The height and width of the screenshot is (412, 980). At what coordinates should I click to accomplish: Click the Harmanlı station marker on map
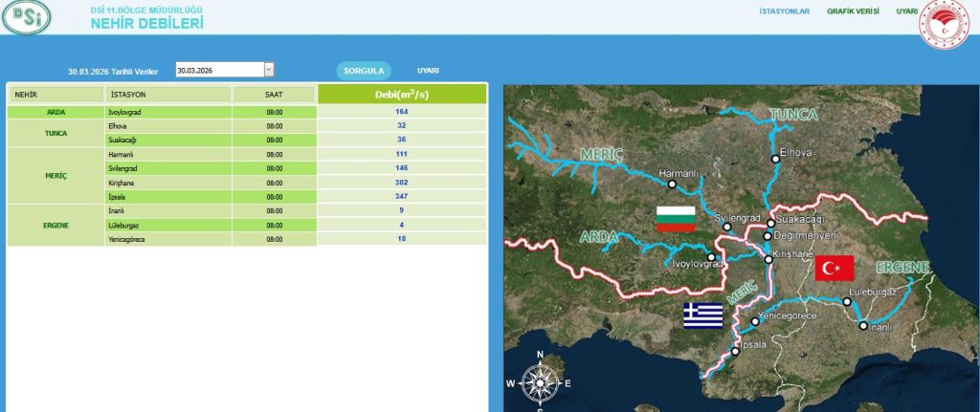(673, 184)
